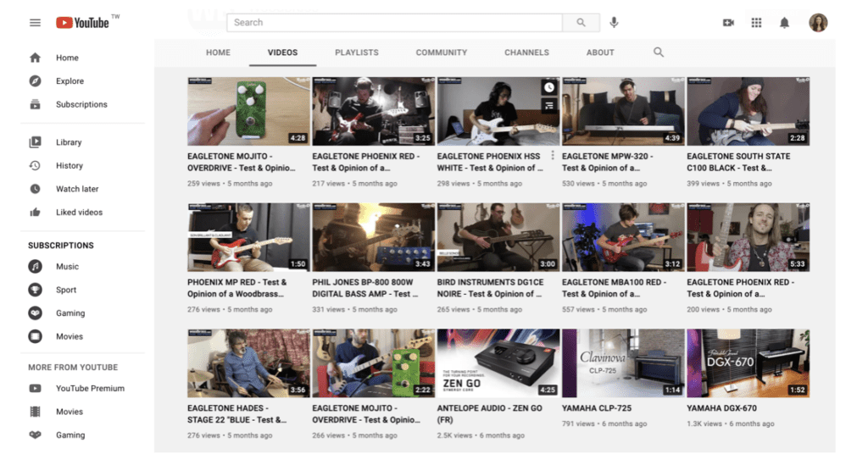Image resolution: width=868 pixels, height=476 pixels.
Task: Open title 'EAGLETONE HADES - STAGE 22'
Action: click(237, 414)
